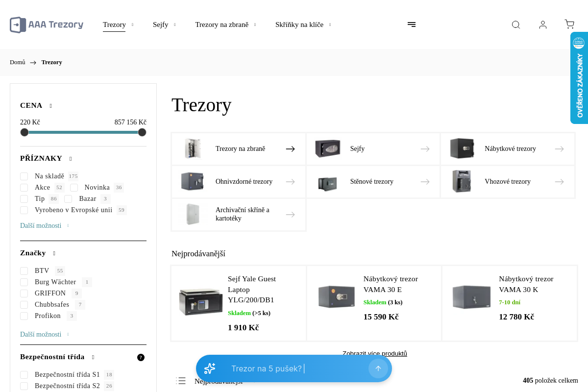
Task: Submit the AI assistant arrow button
Action: pos(378,368)
